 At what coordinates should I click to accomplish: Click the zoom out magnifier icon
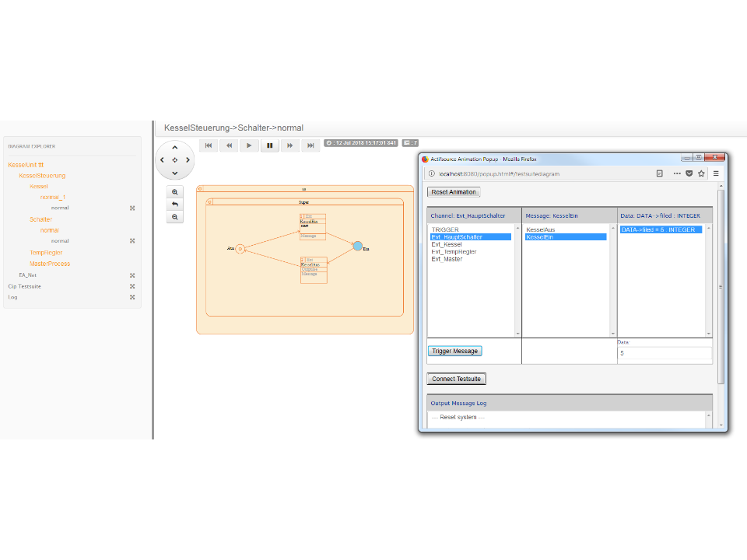pos(174,217)
